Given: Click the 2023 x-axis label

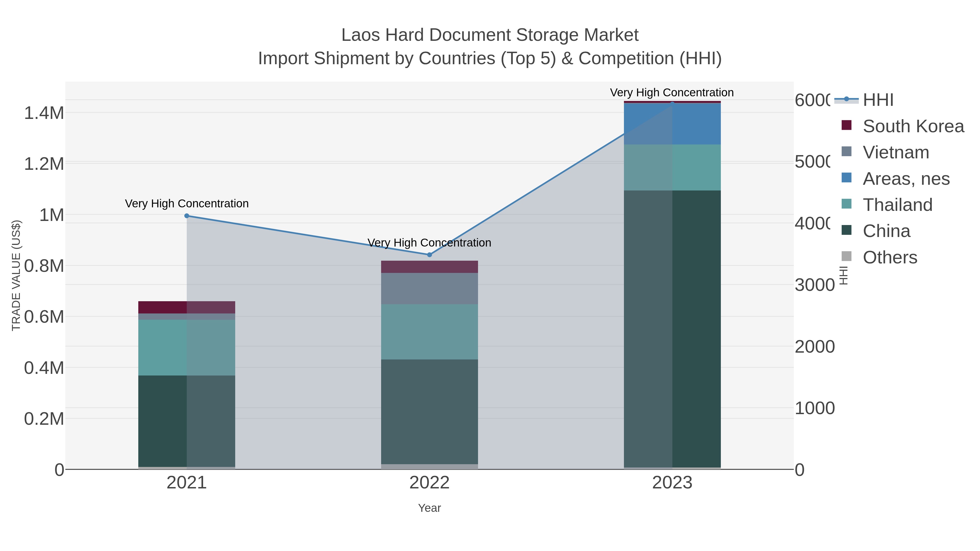Looking at the screenshot, I should [672, 483].
